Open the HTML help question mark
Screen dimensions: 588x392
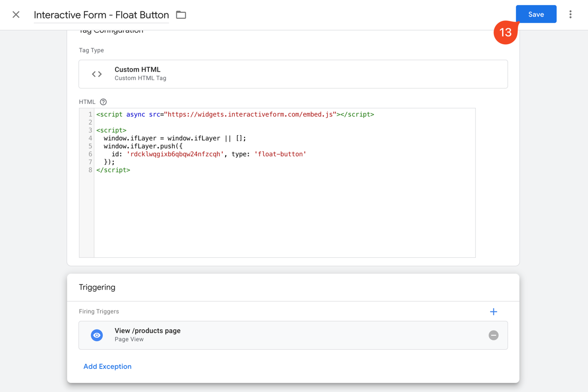tap(103, 102)
